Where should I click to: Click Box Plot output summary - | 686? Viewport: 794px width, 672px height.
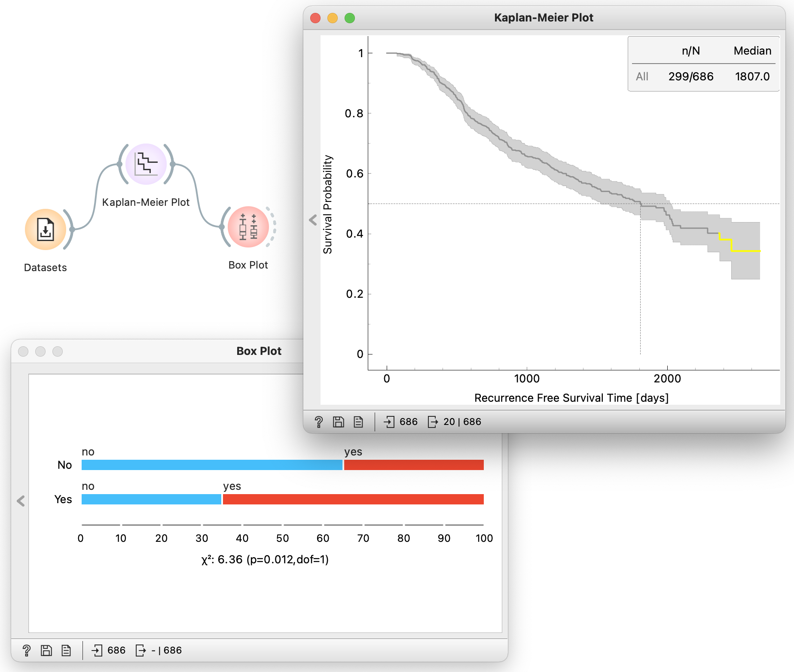coord(159,651)
